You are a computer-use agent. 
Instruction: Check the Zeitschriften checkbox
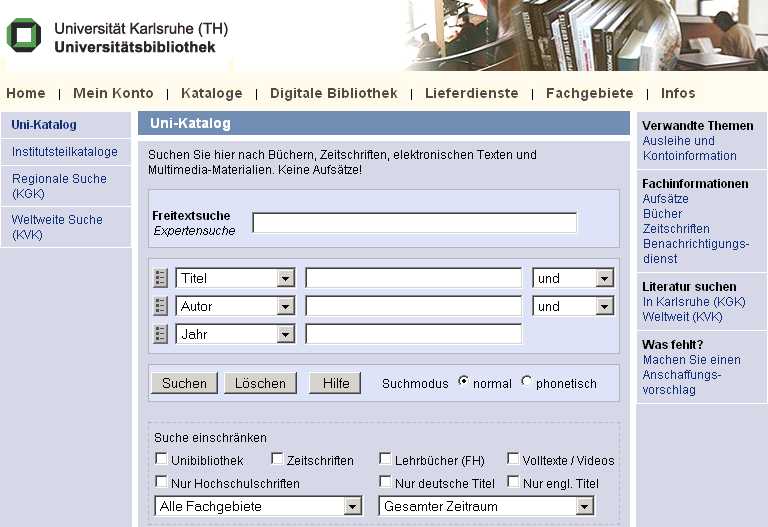[x=277, y=458]
